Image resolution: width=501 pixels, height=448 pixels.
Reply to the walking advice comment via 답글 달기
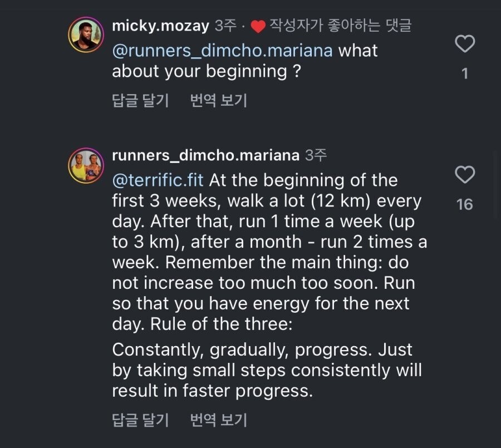(140, 420)
